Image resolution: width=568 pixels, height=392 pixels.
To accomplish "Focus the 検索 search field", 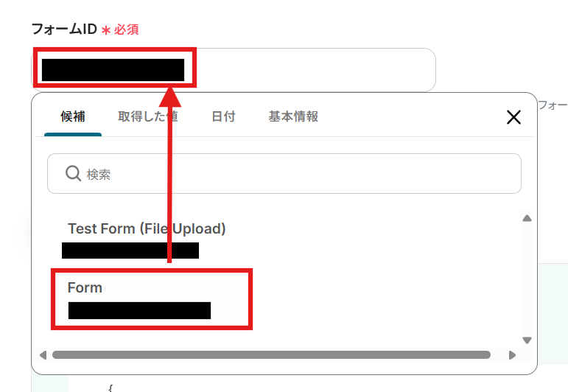I will pos(284,174).
